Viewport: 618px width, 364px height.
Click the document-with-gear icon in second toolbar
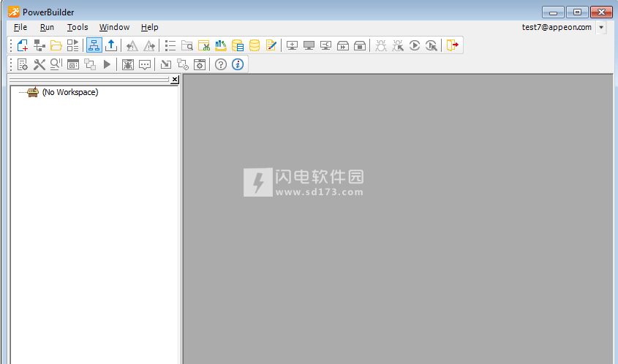point(23,64)
